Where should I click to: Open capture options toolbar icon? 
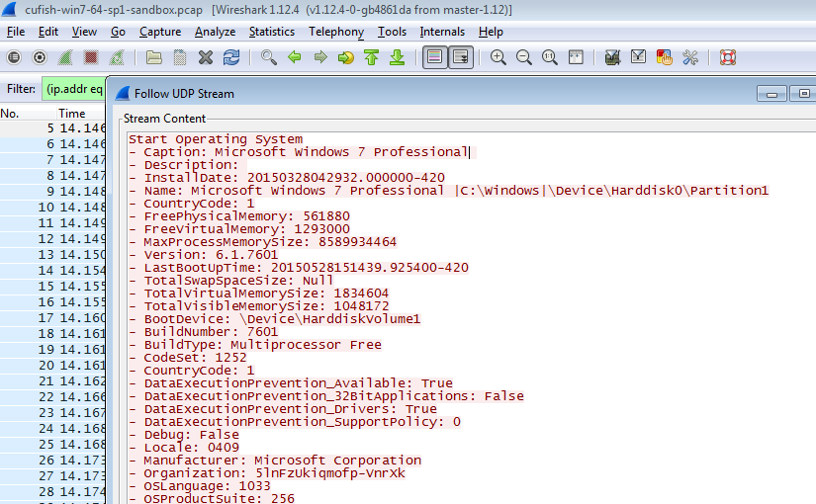(40, 57)
